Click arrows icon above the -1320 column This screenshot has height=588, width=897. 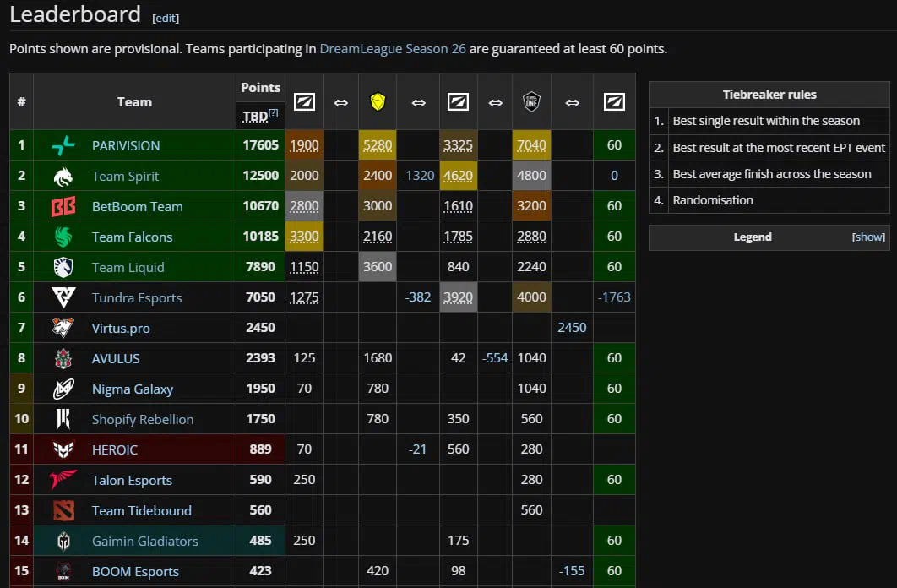[419, 103]
